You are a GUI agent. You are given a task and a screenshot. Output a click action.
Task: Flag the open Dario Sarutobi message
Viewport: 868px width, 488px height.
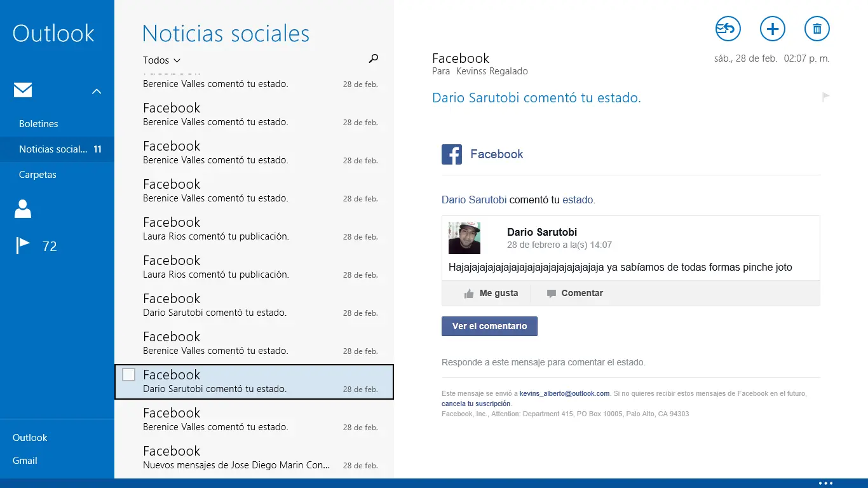point(826,97)
